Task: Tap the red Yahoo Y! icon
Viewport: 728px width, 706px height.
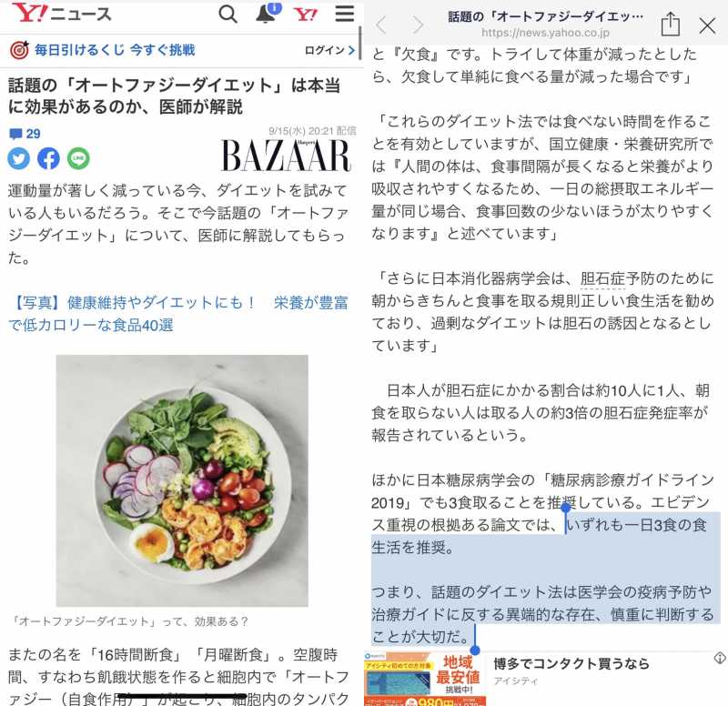Action: [306, 15]
